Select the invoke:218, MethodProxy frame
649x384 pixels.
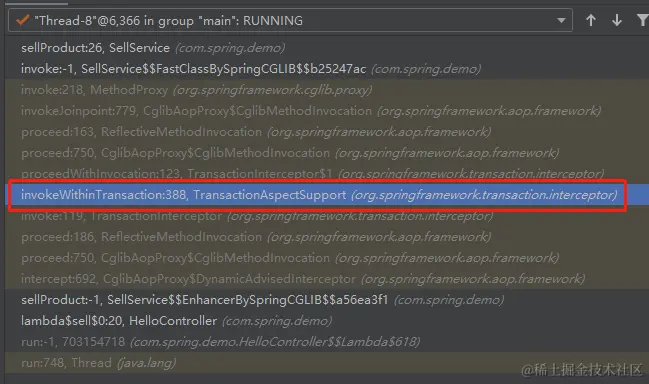[x=327, y=90]
